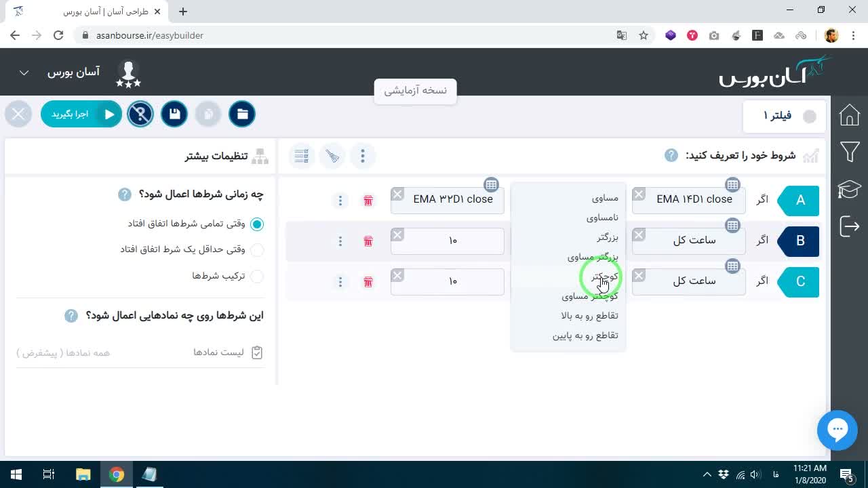Open three-dots menu in conditions toolbar
The width and height of the screenshot is (868, 488).
(363, 157)
